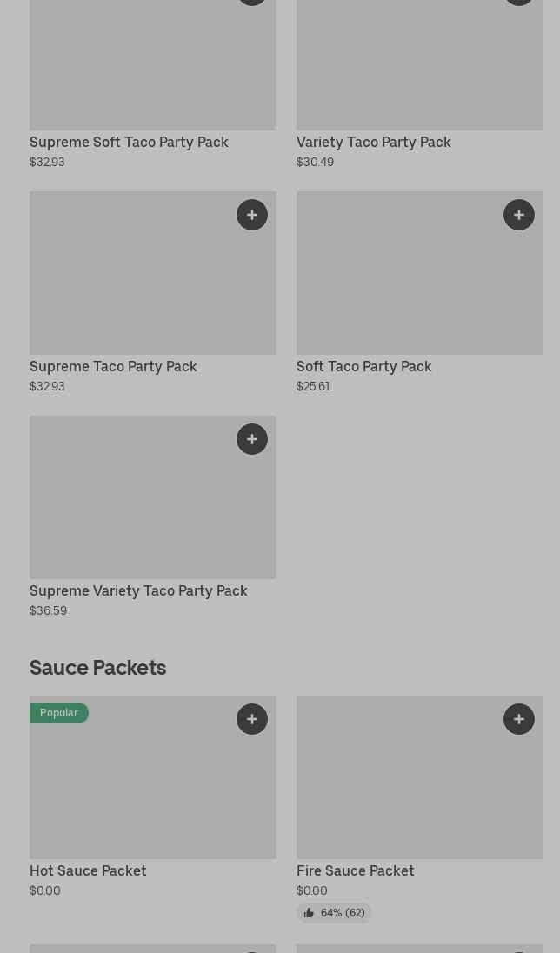Add Hot Sauce Packet to order
The width and height of the screenshot is (560, 953).
252,719
